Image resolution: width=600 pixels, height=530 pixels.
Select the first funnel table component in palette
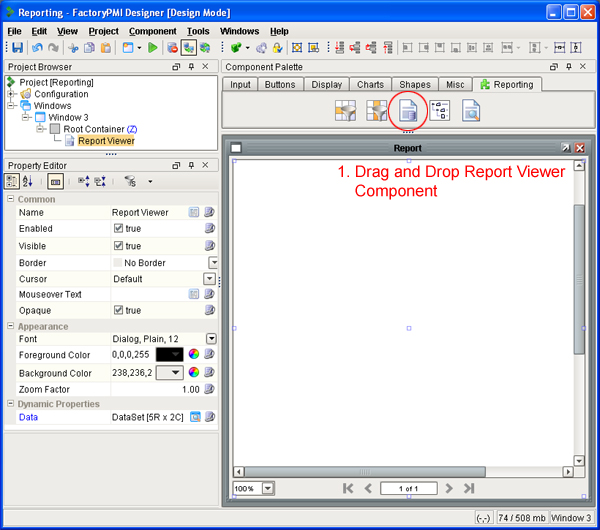(x=346, y=111)
